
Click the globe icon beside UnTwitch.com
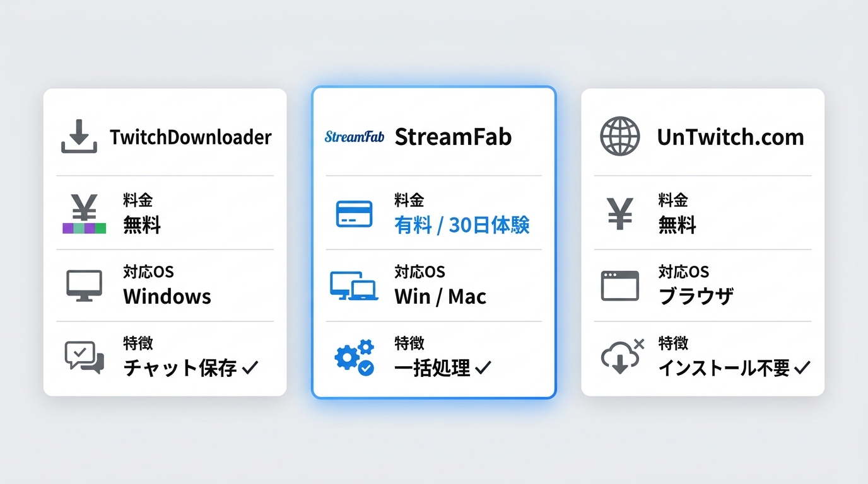pos(620,137)
